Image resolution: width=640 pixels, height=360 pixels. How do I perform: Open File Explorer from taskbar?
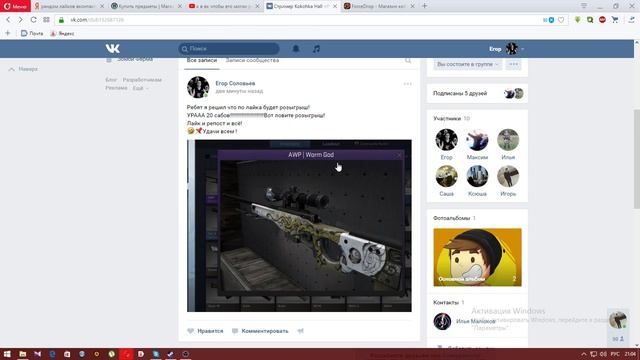point(22,354)
